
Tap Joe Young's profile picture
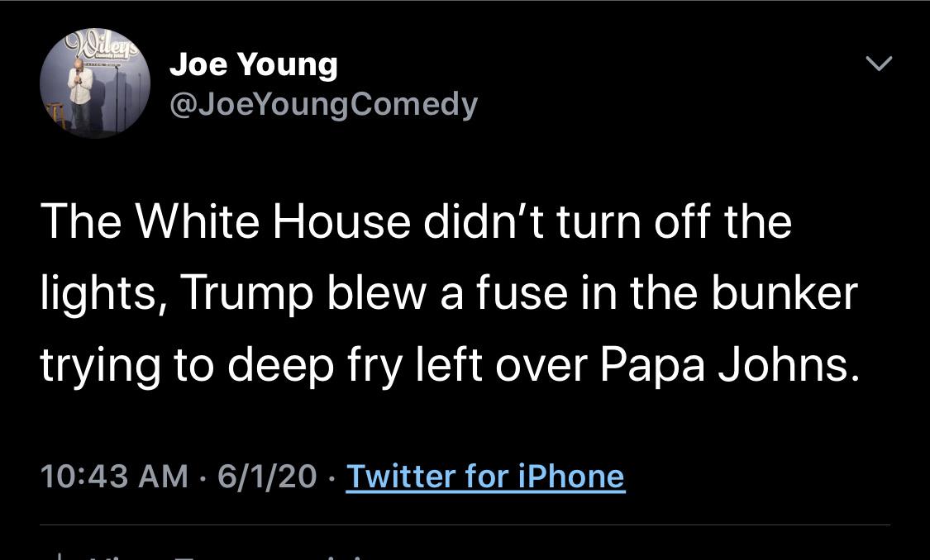pyautogui.click(x=94, y=84)
